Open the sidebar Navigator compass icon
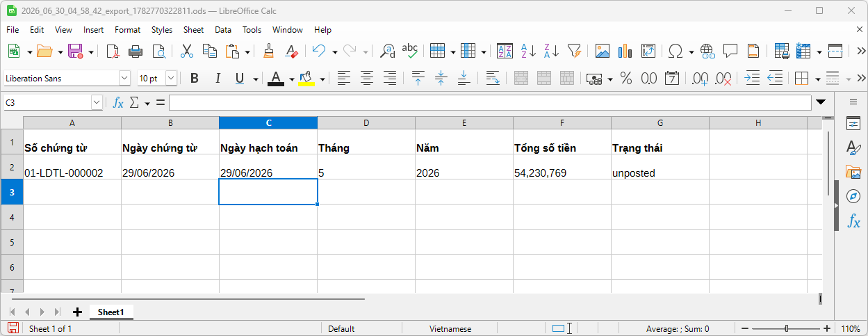Screen dimensions: 868x336 click(853, 197)
